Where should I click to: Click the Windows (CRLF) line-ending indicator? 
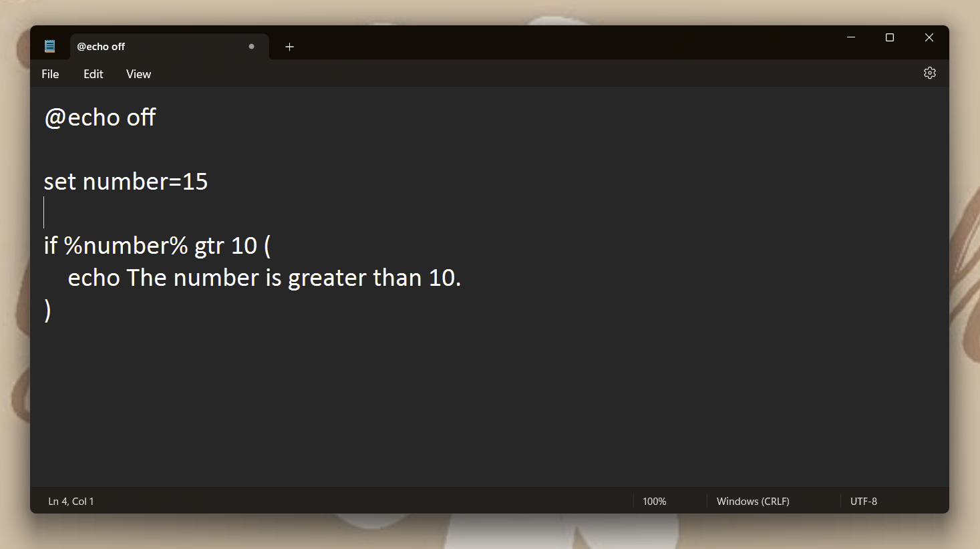click(x=752, y=501)
